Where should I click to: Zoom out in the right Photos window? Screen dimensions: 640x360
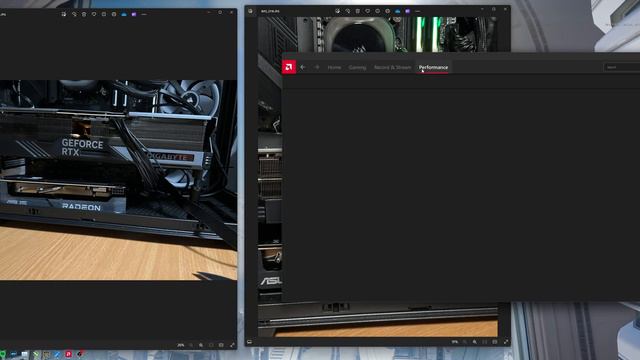coord(464,342)
